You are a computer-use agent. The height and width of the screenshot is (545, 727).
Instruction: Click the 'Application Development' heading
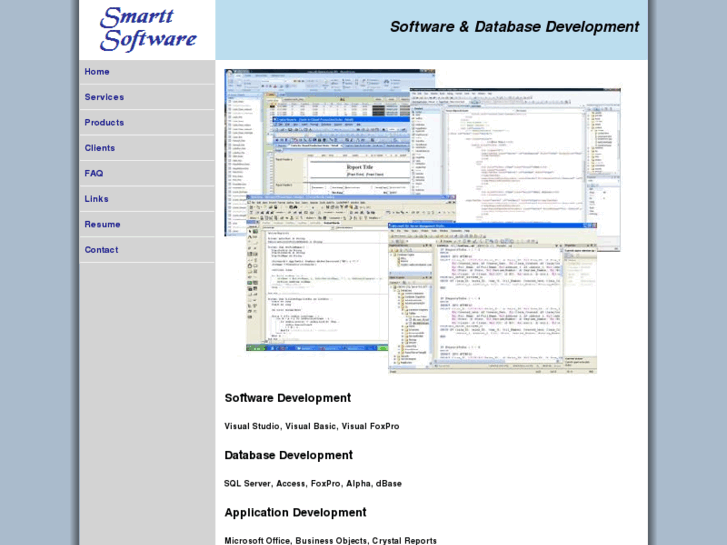295,513
